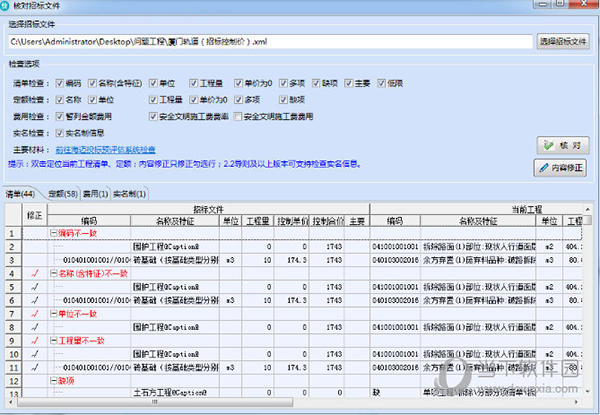Click the fix checkmark in row 8
This screenshot has width=600, height=415.
(35, 327)
